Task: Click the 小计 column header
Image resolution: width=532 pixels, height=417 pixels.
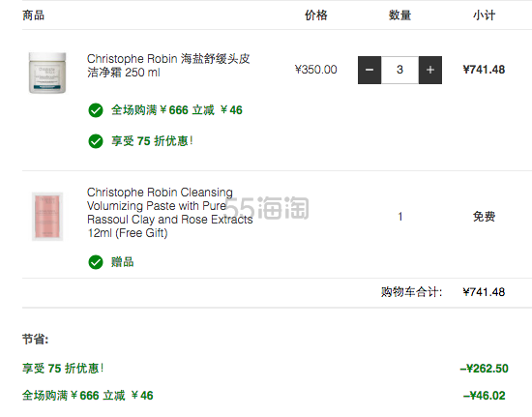Action: [x=485, y=15]
